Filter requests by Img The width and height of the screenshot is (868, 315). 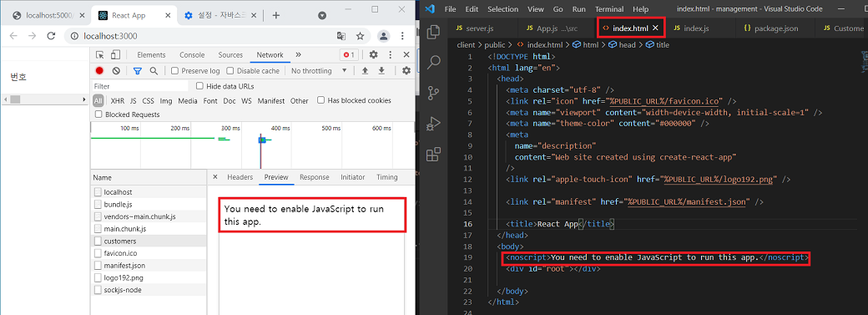click(x=166, y=101)
